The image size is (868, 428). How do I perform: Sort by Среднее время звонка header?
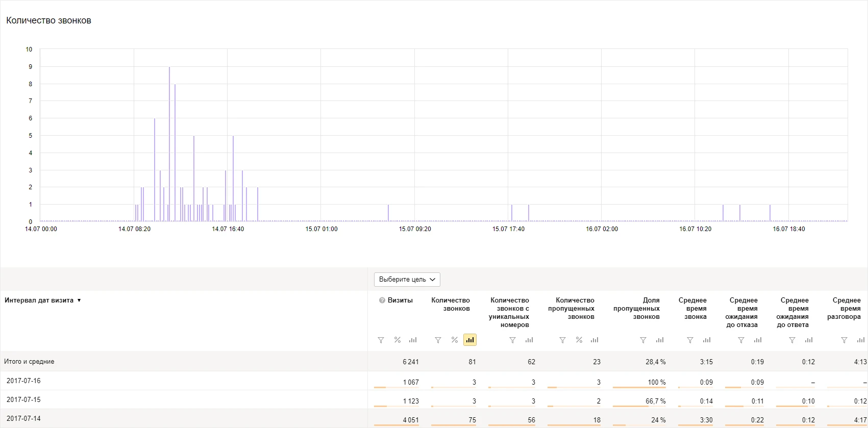(x=692, y=309)
